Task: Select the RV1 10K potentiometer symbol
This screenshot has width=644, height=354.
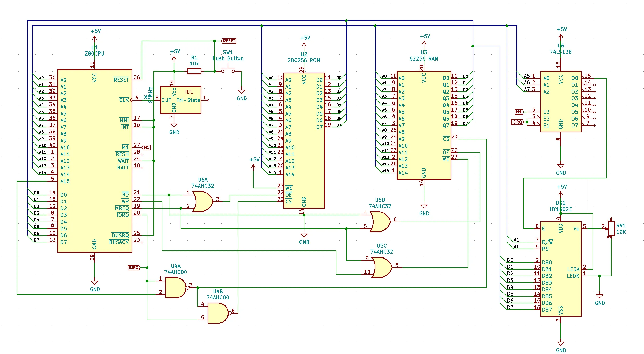Action: (x=611, y=228)
